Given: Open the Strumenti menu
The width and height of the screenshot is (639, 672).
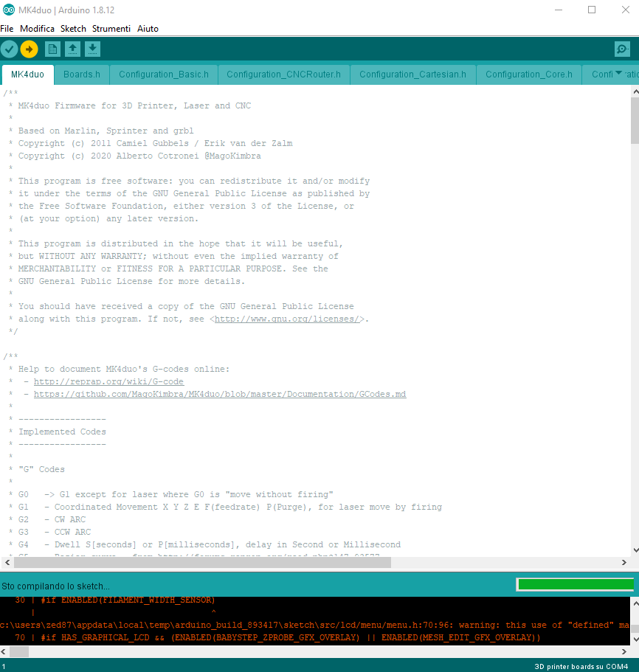Looking at the screenshot, I should (111, 29).
